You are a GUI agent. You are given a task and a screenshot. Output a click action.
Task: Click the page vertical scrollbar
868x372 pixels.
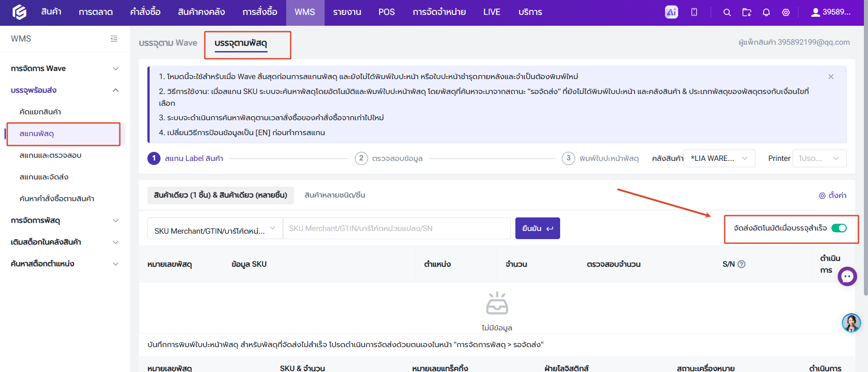pos(865,149)
